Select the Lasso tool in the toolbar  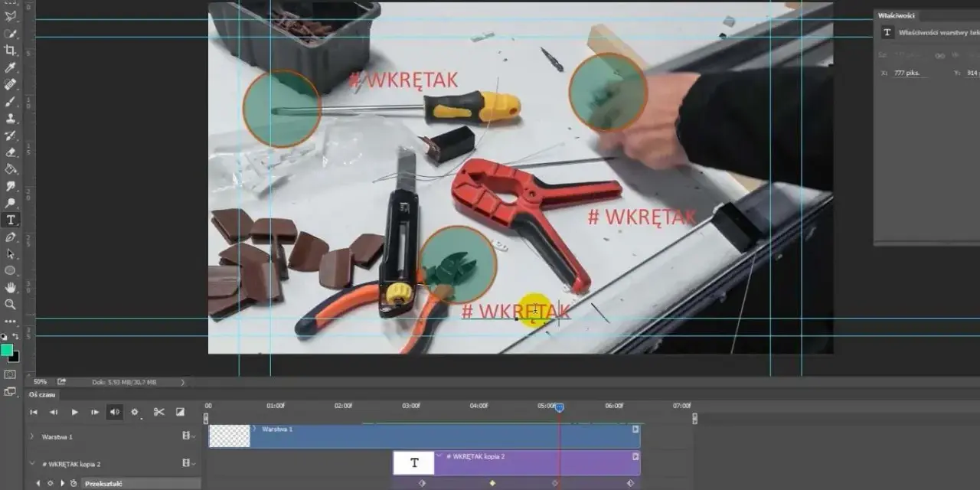(x=11, y=16)
